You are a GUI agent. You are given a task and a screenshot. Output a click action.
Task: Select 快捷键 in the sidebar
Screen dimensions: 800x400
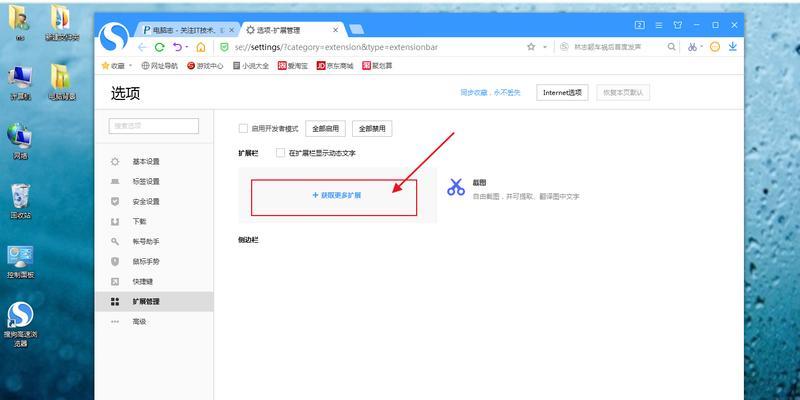(154, 282)
